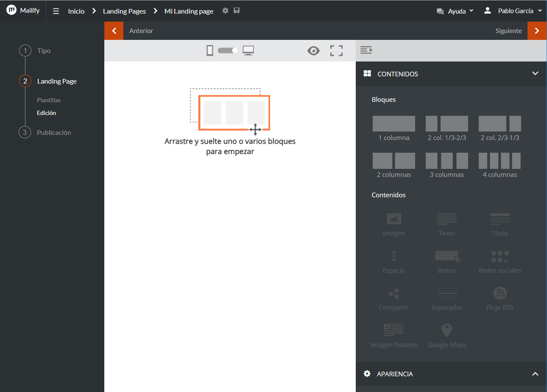Open the Ayuda dropdown menu
Image resolution: width=547 pixels, height=392 pixels.
[461, 11]
